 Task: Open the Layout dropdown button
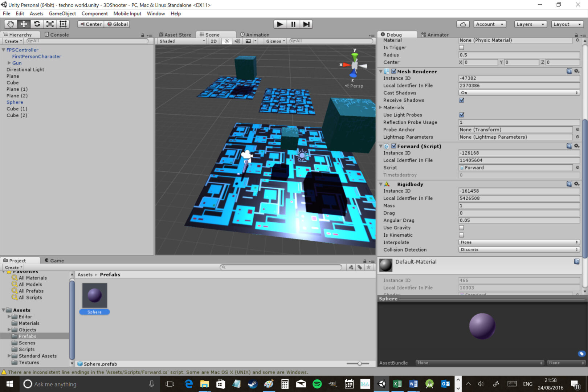pos(567,24)
